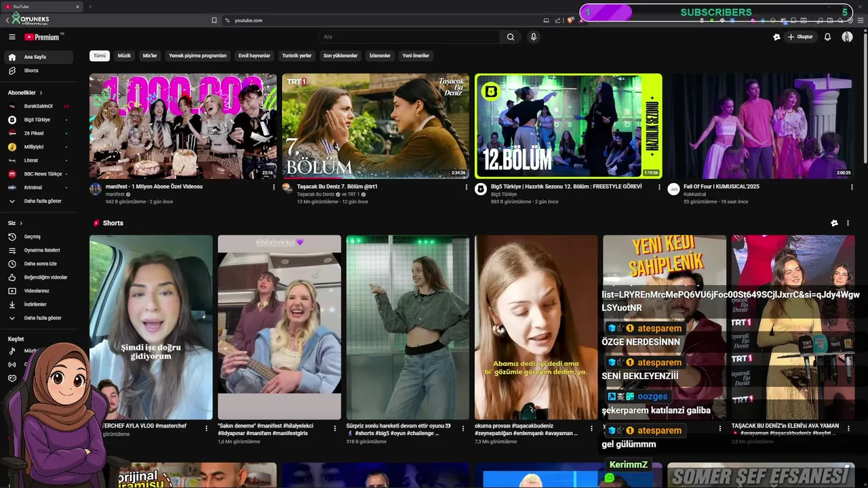Viewport: 868px width, 488px height.
Task: Open the notifications bell
Action: 827,37
